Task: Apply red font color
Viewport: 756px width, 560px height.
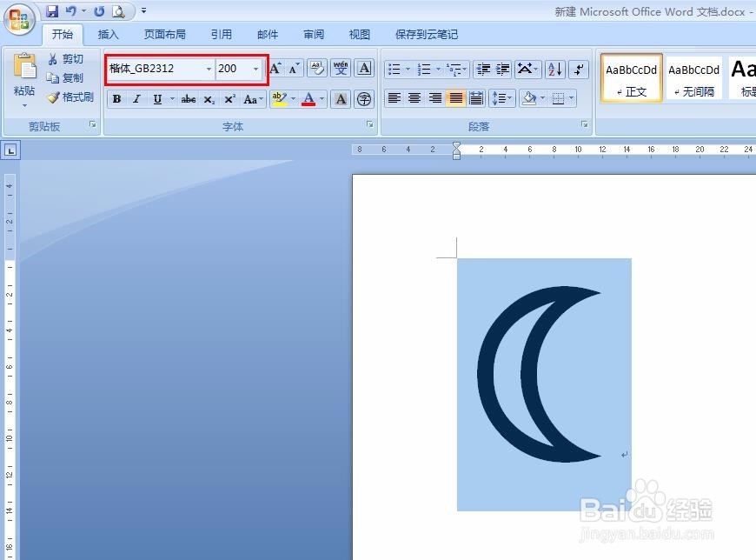Action: click(308, 99)
